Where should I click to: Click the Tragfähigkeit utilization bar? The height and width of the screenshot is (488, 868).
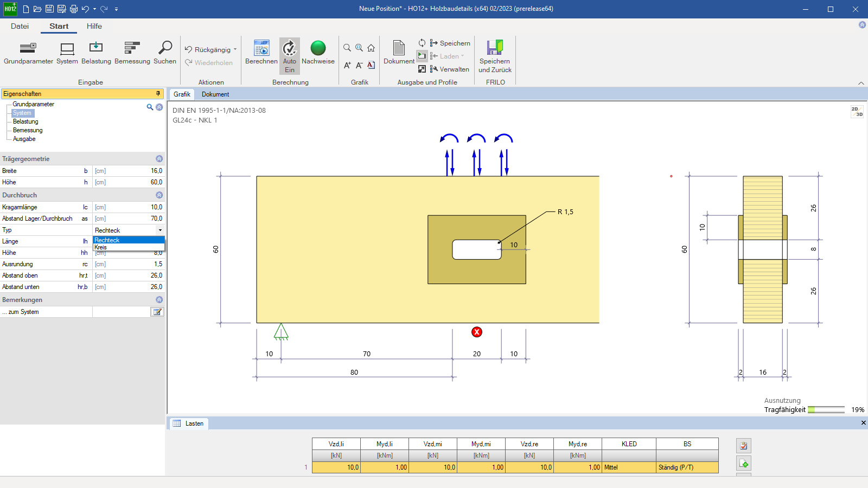(826, 410)
